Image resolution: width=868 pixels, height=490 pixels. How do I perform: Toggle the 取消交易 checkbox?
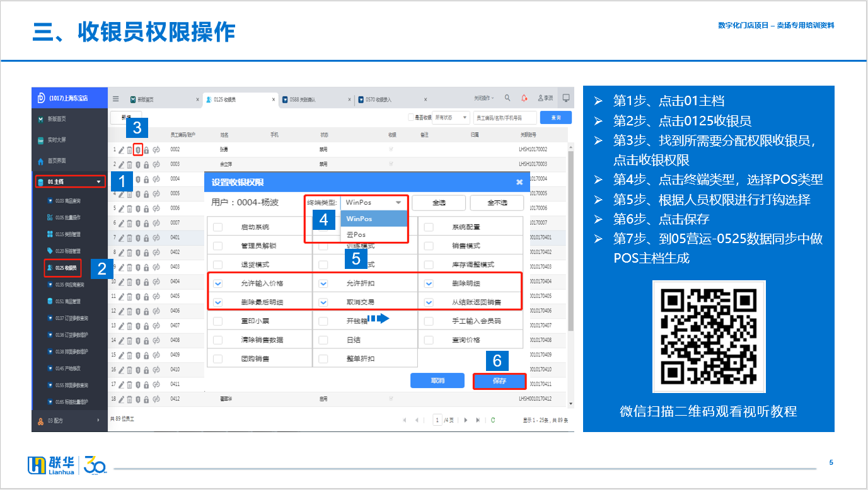[323, 302]
